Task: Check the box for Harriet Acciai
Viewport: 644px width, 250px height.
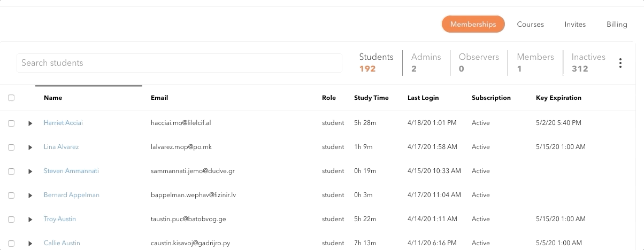Action: (11, 123)
